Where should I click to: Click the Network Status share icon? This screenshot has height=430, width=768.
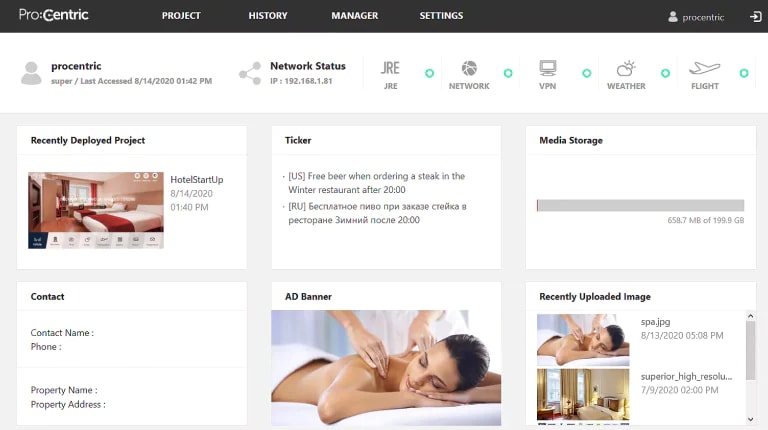point(249,73)
